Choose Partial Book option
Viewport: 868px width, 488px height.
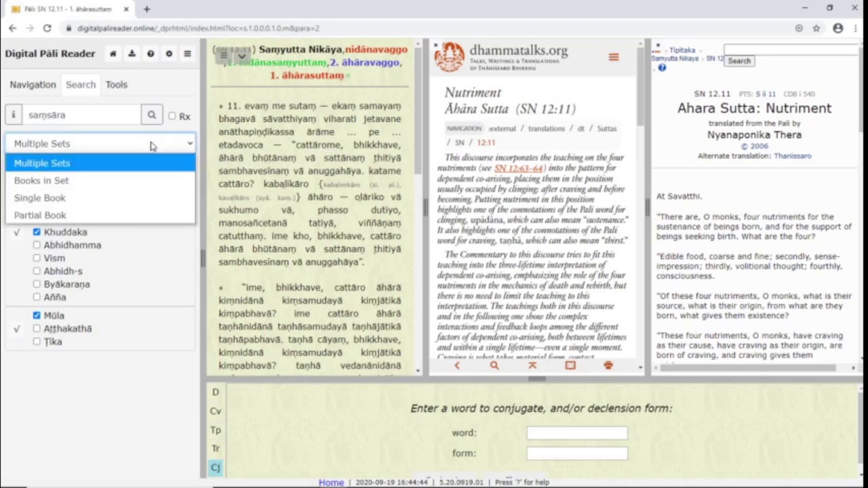[100, 216]
